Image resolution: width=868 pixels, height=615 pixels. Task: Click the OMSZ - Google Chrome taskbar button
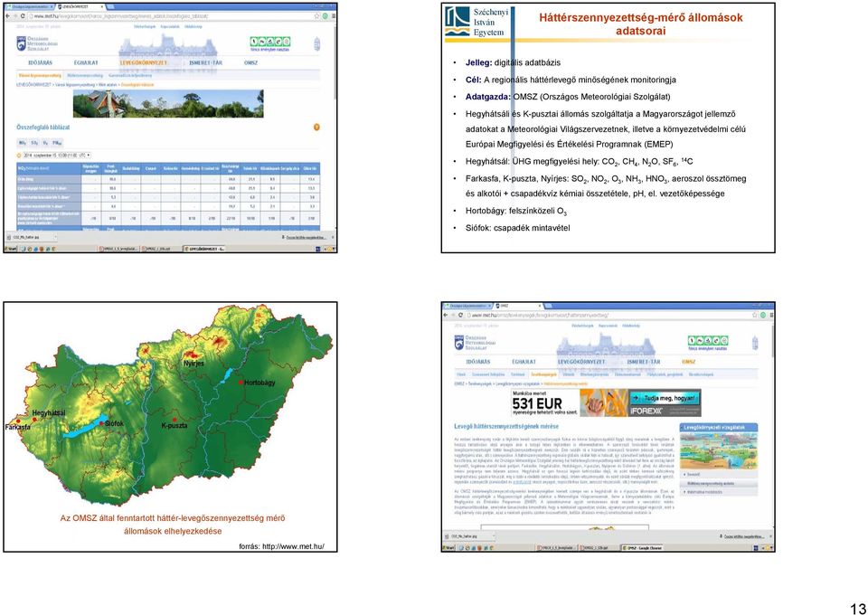642,548
